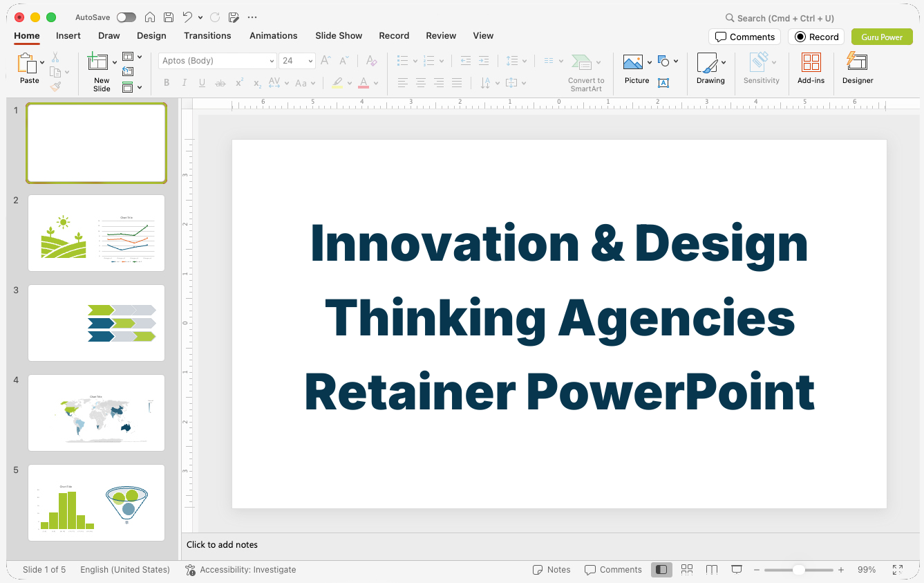924x583 pixels.
Task: Click the Clear Formatting icon
Action: (371, 61)
